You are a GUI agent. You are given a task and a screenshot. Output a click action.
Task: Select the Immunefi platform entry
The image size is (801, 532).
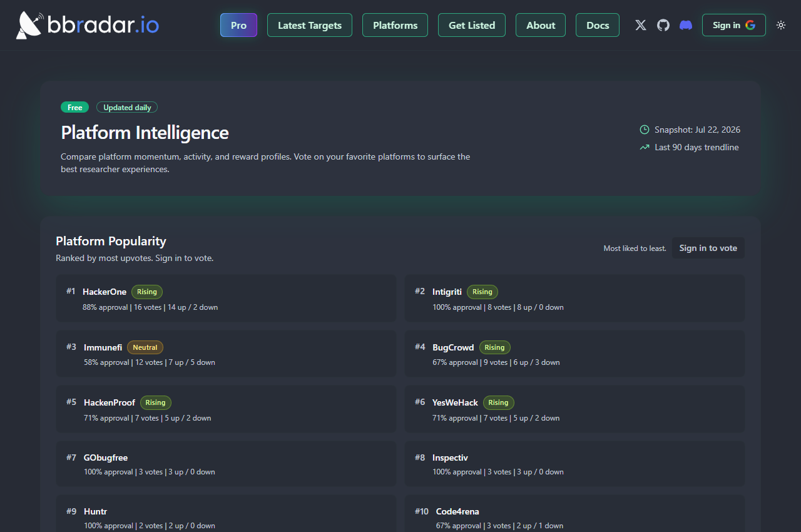click(x=226, y=354)
